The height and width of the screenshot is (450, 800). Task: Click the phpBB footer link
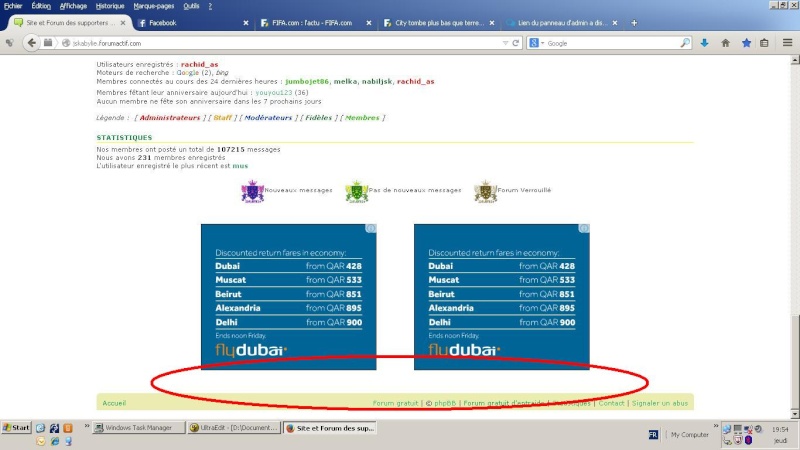(445, 403)
